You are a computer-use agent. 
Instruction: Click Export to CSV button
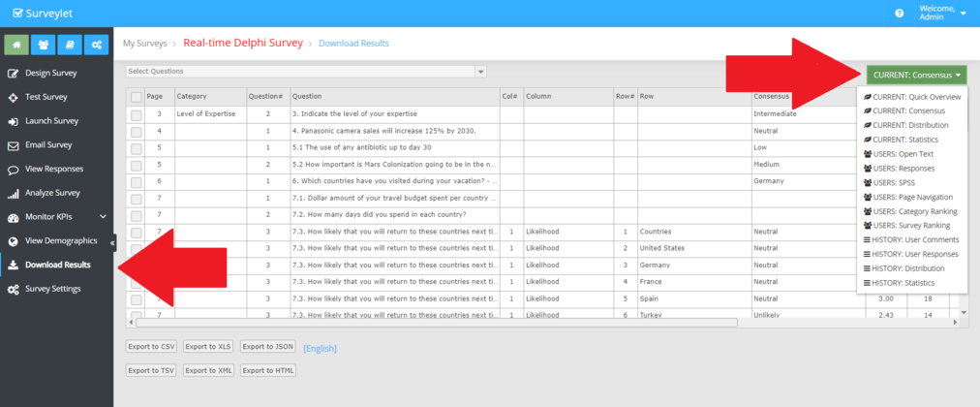pyautogui.click(x=151, y=347)
